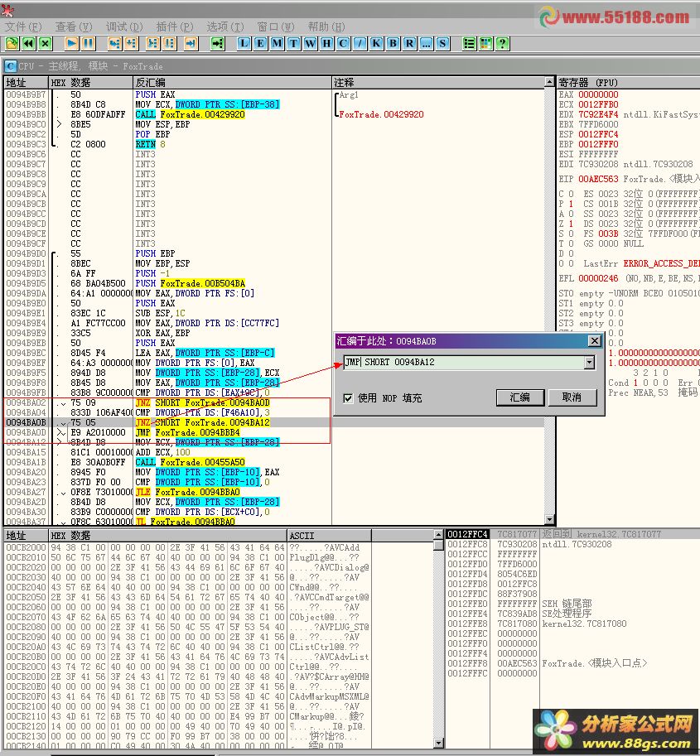The width and height of the screenshot is (700, 756).
Task: Close the debugged program with the X toolbar icon
Action: 46,44
